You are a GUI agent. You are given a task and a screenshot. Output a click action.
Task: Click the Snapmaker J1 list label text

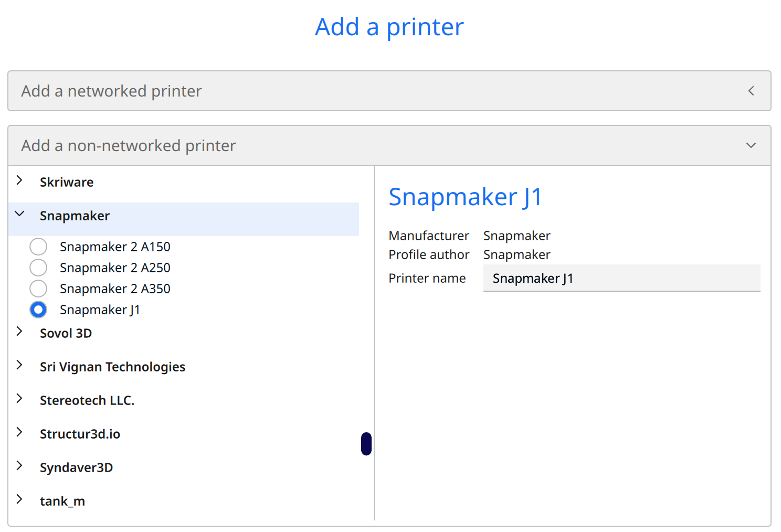pyautogui.click(x=100, y=310)
